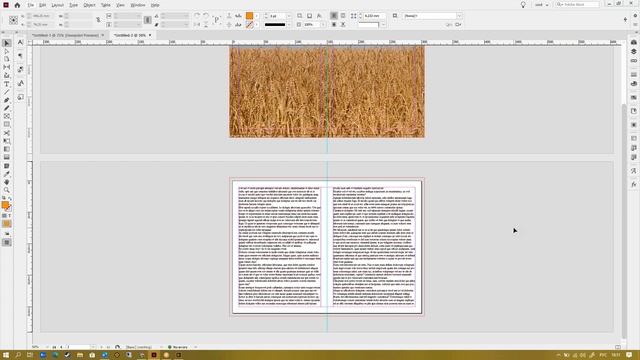Select the Gap tool
This screenshot has width=640, height=360.
[x=7, y=67]
